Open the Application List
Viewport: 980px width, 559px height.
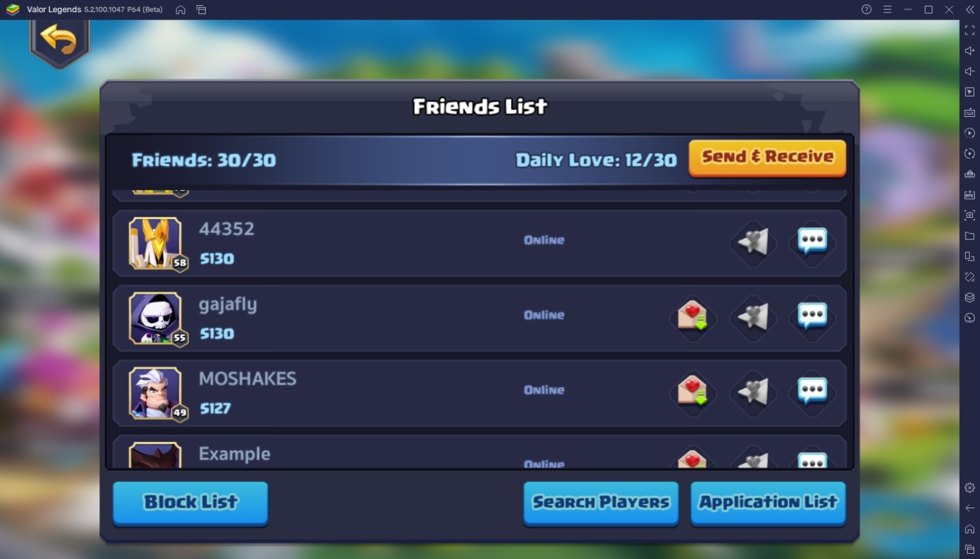click(768, 503)
